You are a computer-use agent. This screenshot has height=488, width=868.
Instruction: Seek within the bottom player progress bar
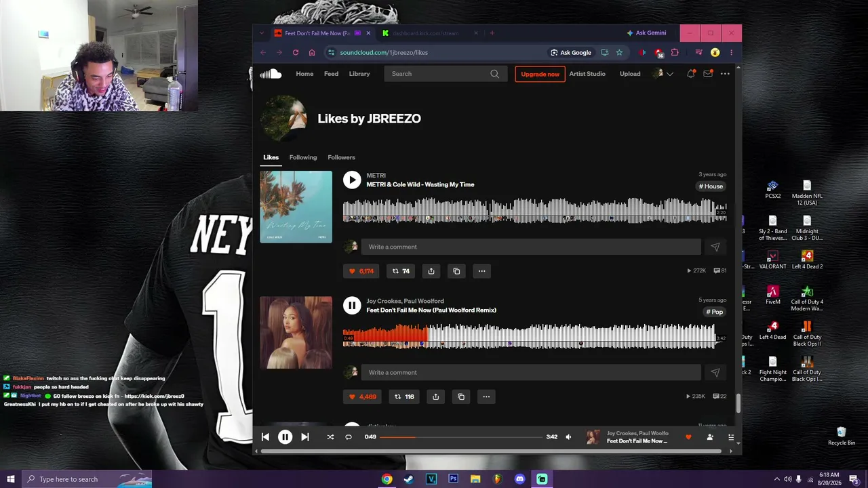click(x=462, y=437)
